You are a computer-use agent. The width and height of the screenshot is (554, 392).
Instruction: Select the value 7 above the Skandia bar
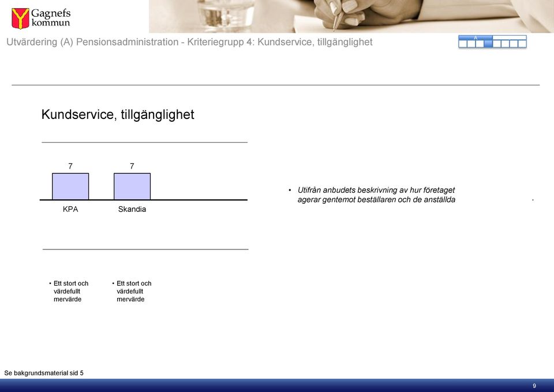point(132,166)
